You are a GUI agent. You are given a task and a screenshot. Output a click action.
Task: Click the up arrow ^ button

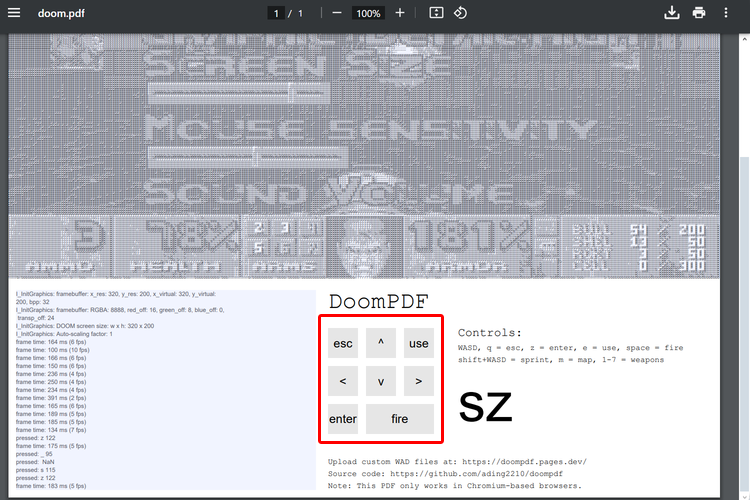pos(381,343)
